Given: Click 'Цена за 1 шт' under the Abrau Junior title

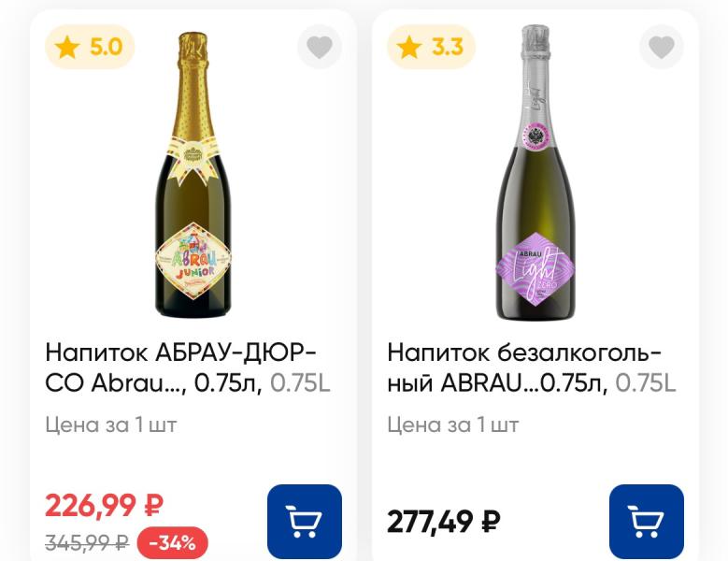Looking at the screenshot, I should (x=111, y=425).
